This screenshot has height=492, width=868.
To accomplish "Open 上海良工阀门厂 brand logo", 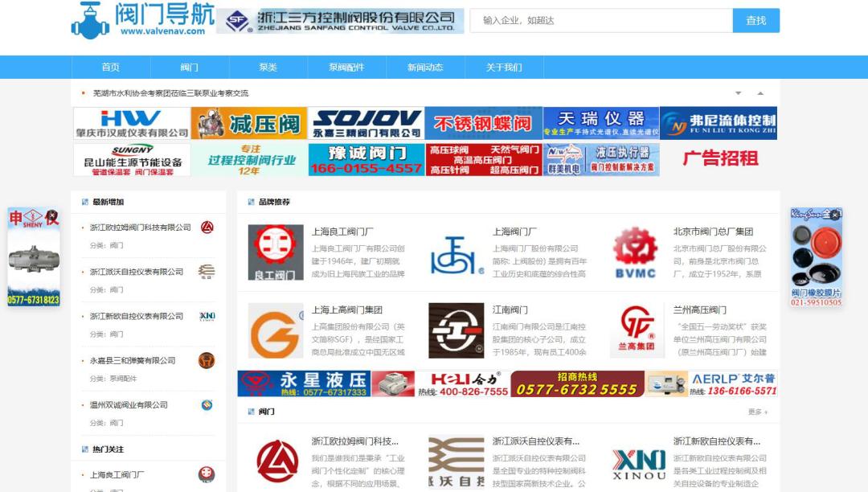I will [x=276, y=252].
